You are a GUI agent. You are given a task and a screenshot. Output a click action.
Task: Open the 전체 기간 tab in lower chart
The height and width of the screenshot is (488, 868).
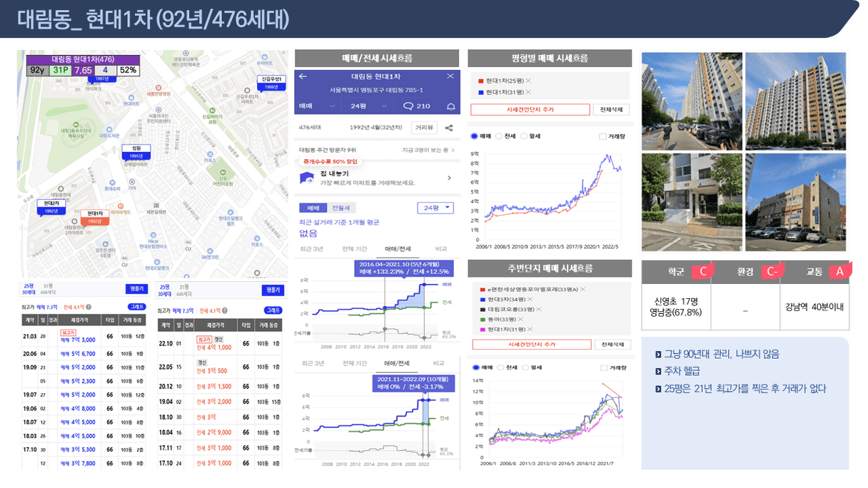point(356,363)
